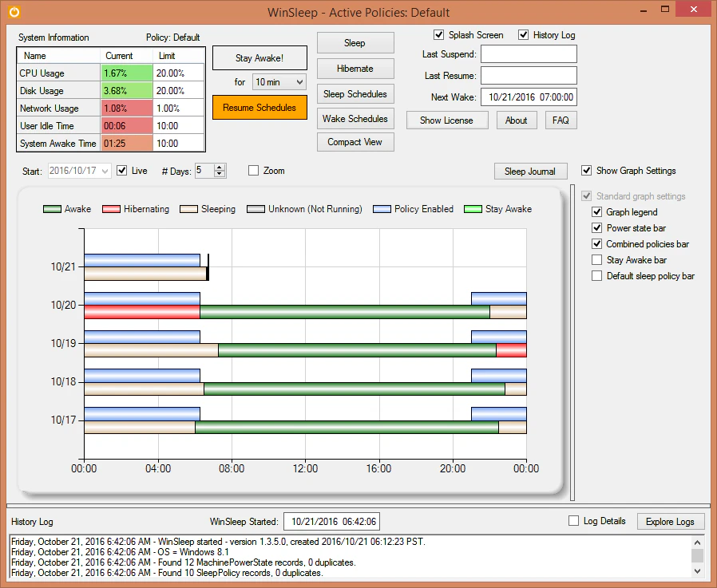Enable the Stay Awake bar checkbox
Image resolution: width=717 pixels, height=588 pixels.
596,260
